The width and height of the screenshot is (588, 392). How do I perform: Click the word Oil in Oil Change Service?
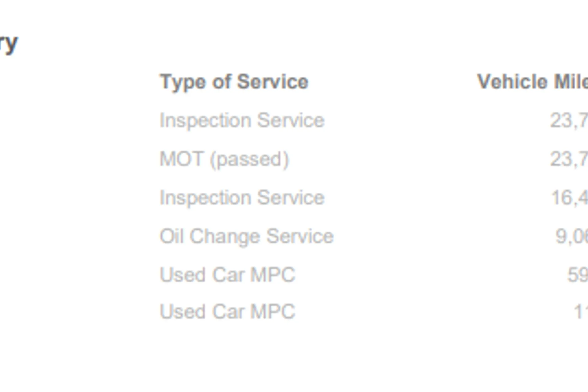171,236
